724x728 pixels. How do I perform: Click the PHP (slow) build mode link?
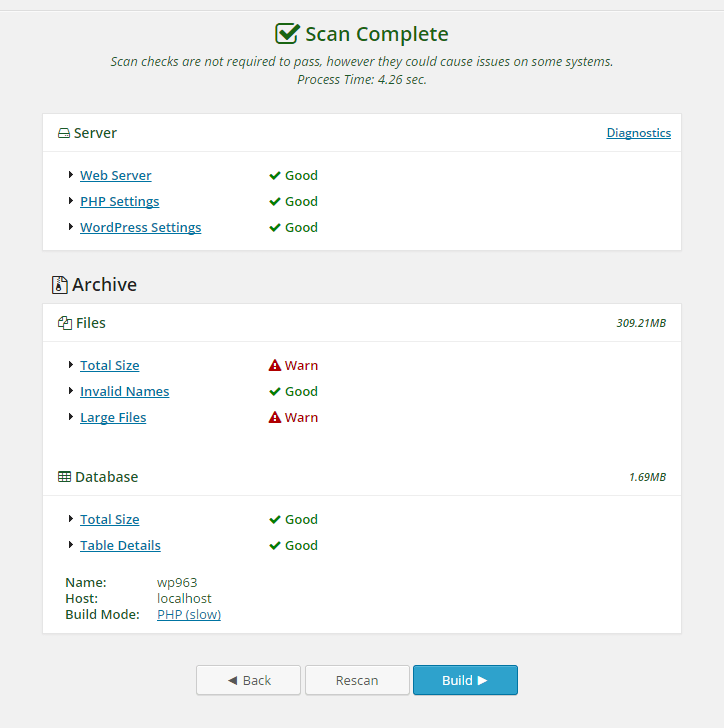click(x=189, y=615)
